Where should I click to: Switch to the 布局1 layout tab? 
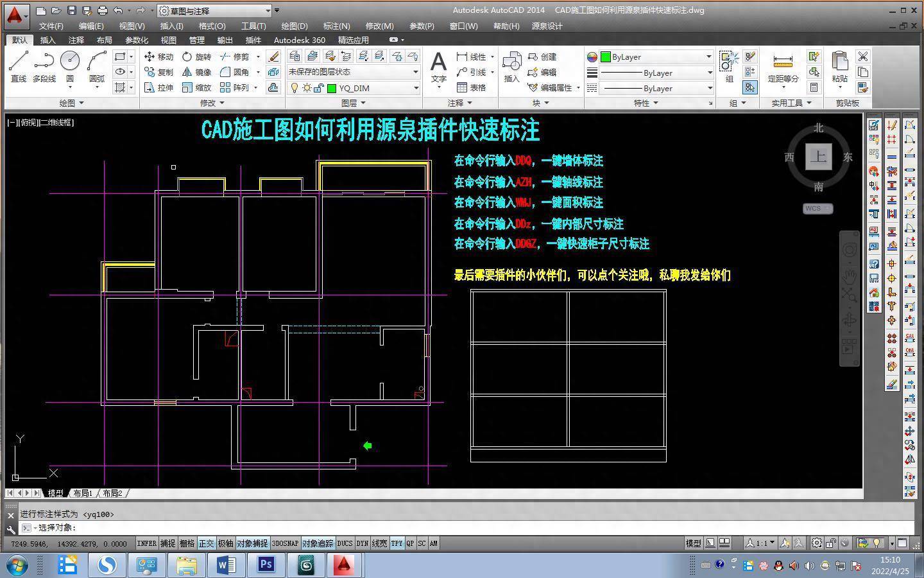pos(83,493)
